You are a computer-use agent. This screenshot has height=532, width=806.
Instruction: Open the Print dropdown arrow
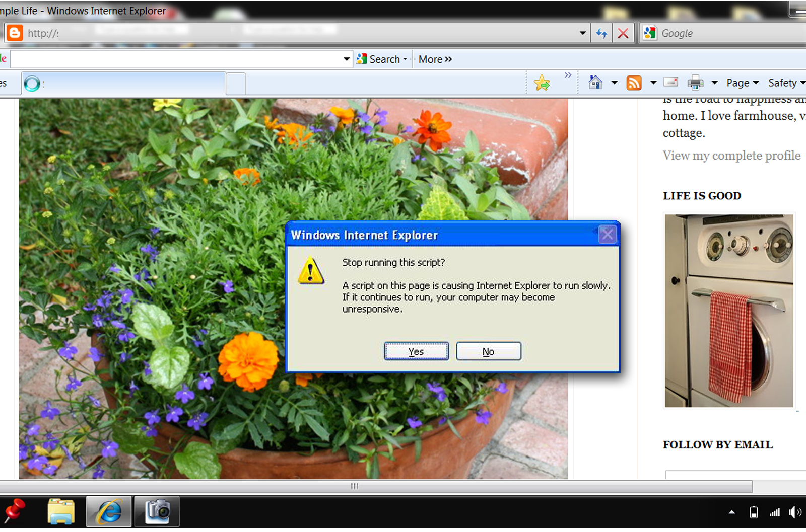(714, 83)
